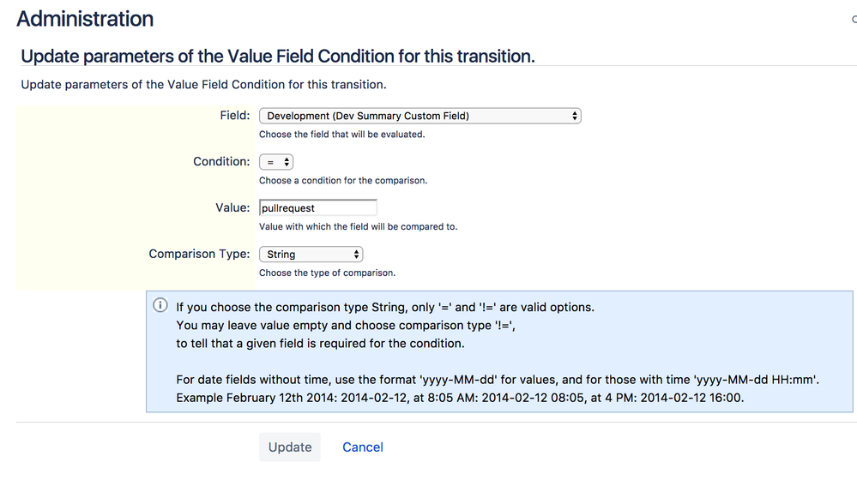Image resolution: width=857 pixels, height=504 pixels.
Task: Click the 'Value:' form label
Action: point(232,207)
